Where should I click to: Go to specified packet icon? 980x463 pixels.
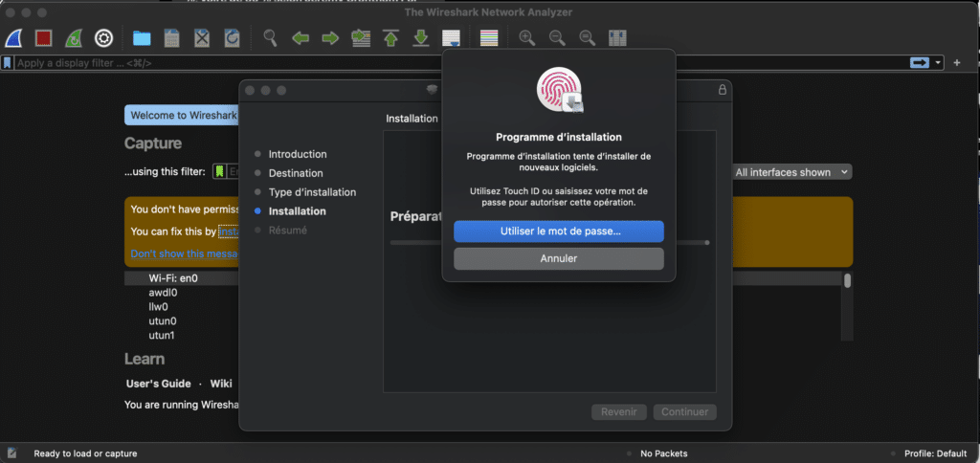[361, 38]
